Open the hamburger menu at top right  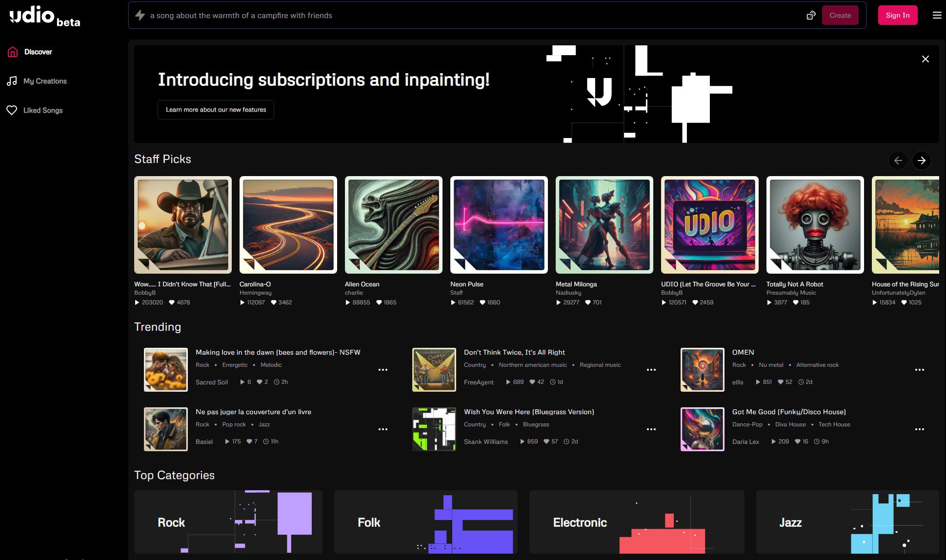[x=937, y=15]
